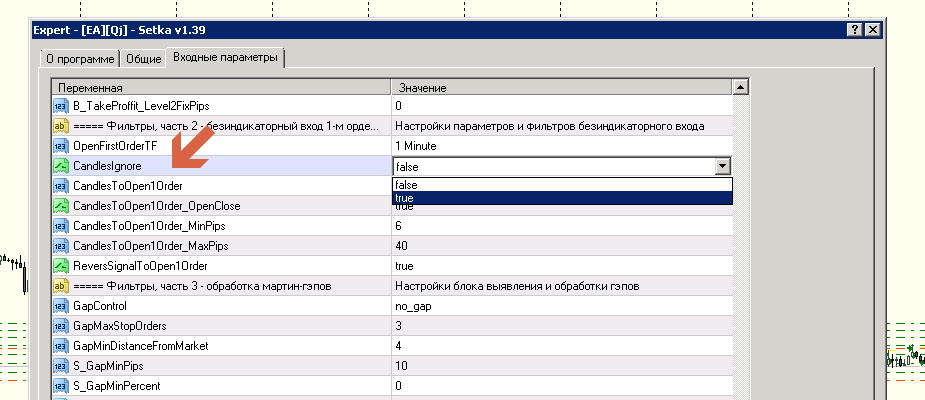Select the CandlesToOpen1Order_OpenClose variable name
Viewport: 925px width, 400px height.
point(156,206)
